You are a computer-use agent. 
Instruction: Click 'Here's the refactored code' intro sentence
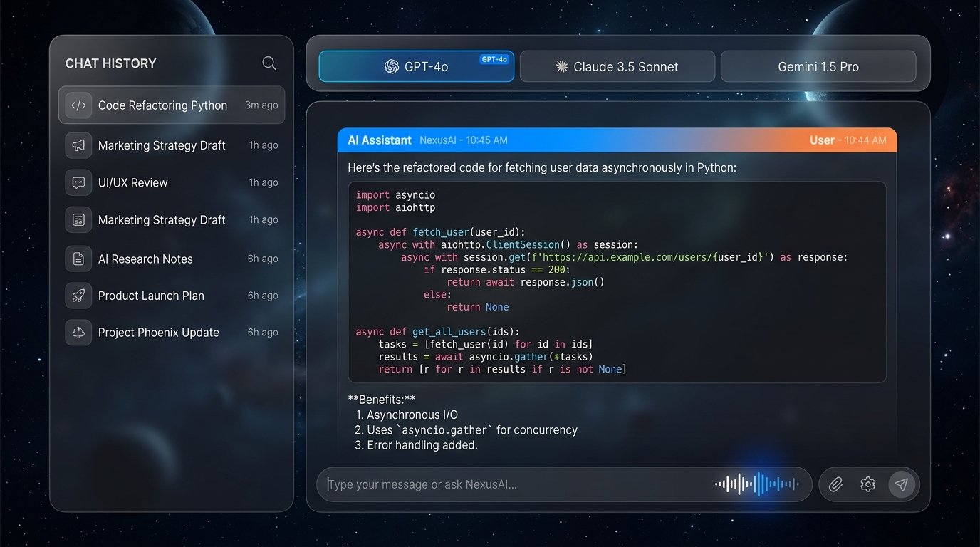[542, 168]
